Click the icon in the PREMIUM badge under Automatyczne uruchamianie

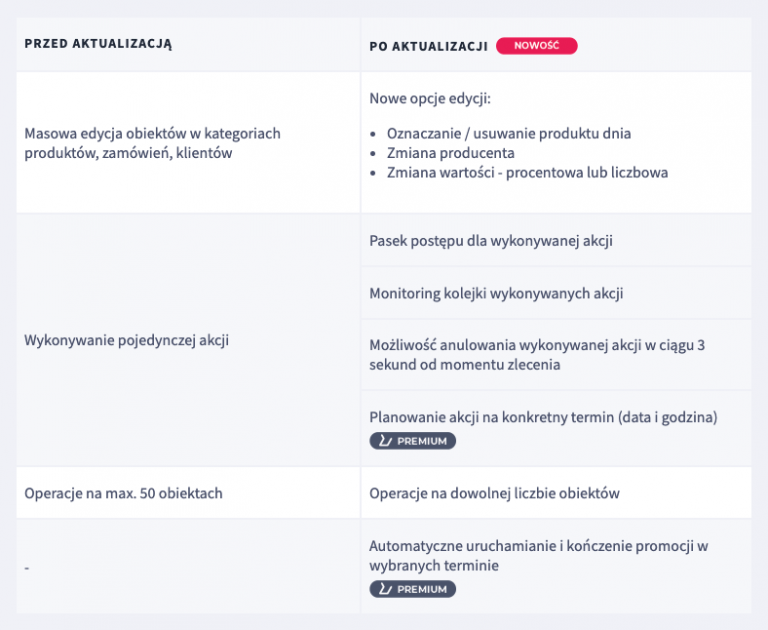tap(385, 589)
